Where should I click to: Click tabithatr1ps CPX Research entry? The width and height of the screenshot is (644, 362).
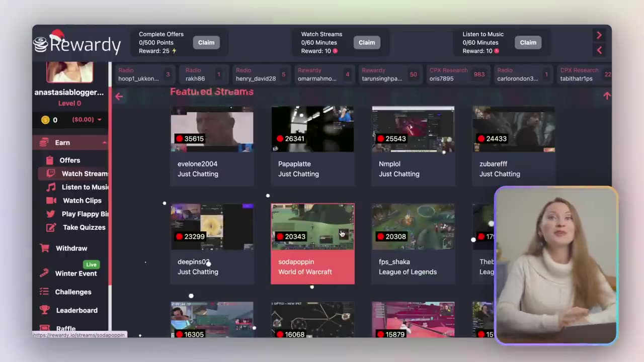pyautogui.click(x=585, y=74)
